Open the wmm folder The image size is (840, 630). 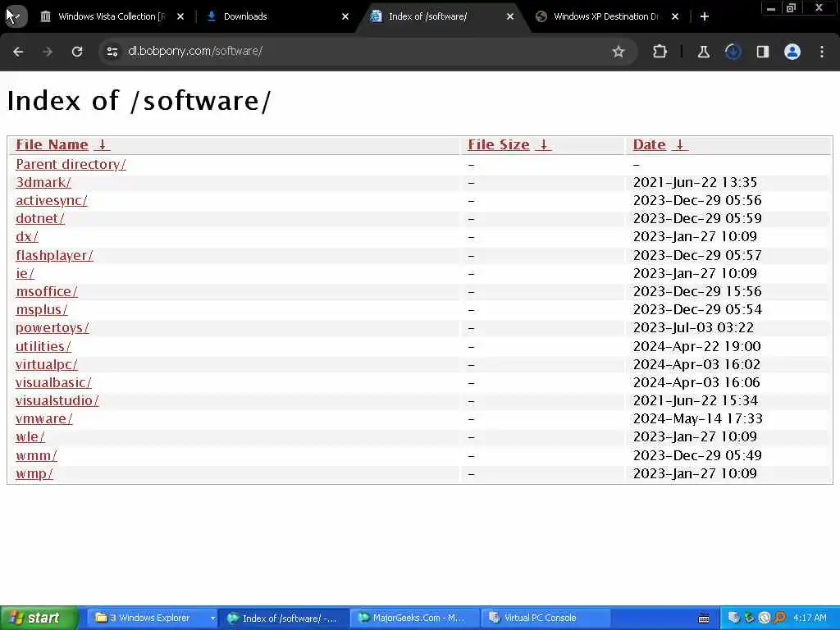pos(36,456)
